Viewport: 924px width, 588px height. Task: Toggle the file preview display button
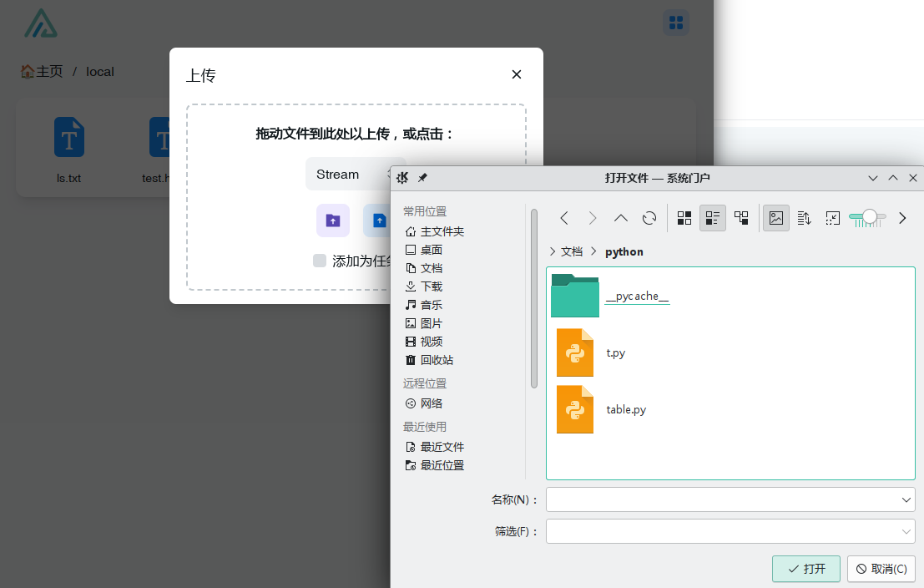[x=776, y=218]
